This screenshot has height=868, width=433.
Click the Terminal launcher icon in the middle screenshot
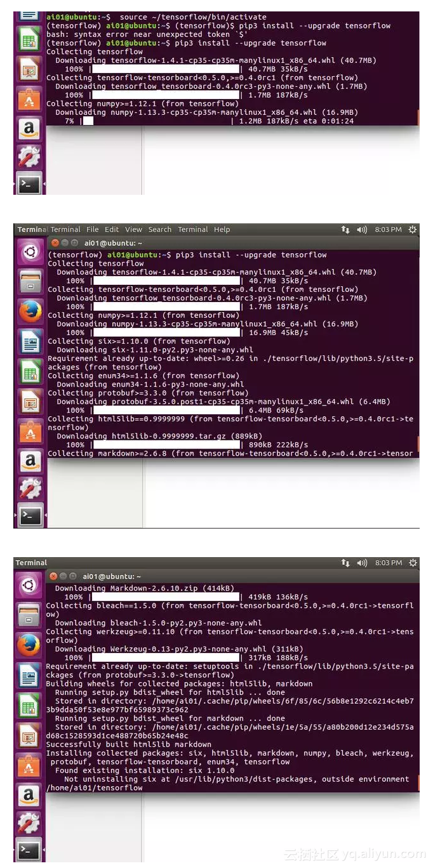[x=30, y=516]
